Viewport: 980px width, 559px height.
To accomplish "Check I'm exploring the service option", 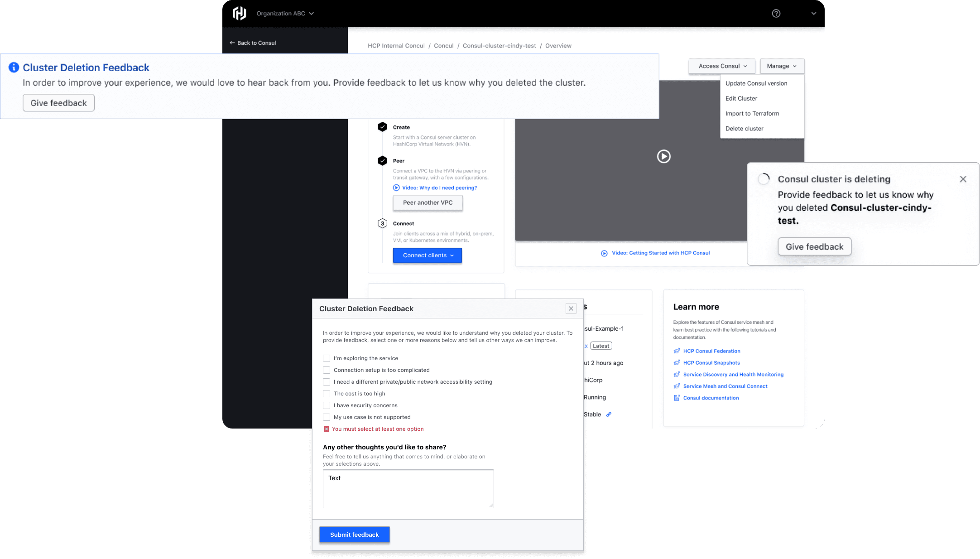I will point(327,358).
